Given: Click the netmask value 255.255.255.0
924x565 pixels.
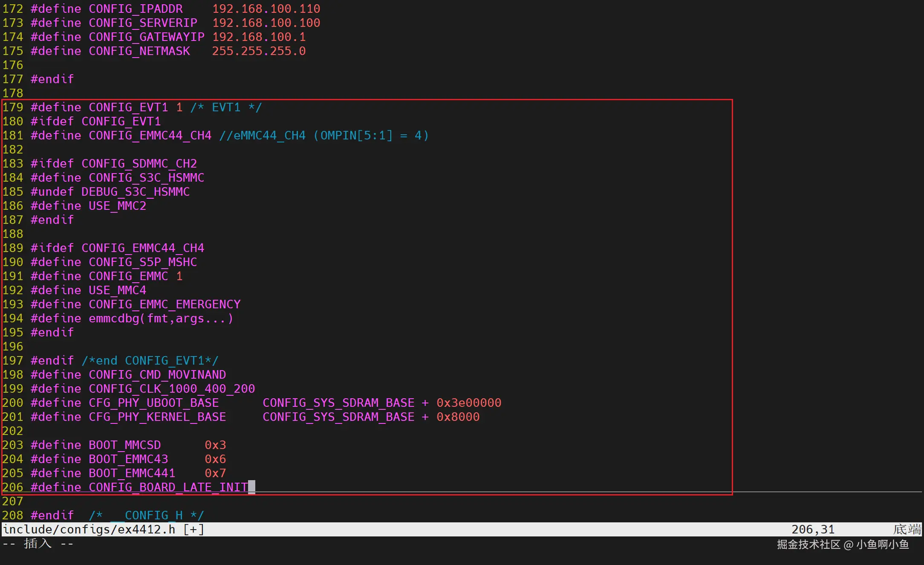Looking at the screenshot, I should [x=259, y=51].
